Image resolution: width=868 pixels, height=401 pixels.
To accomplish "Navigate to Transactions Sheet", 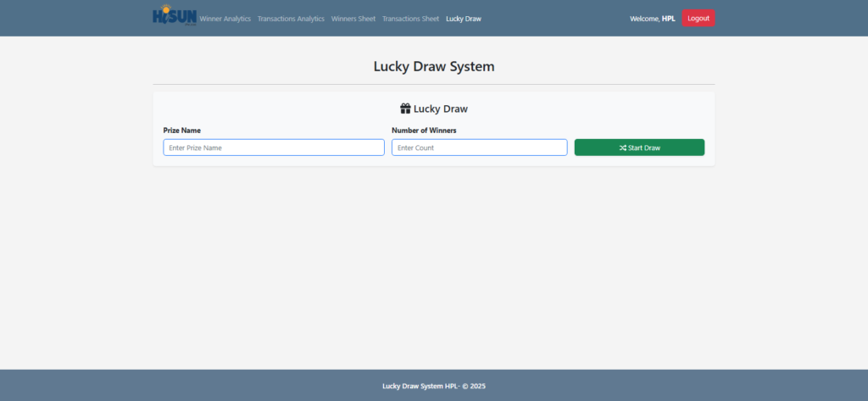I will [x=410, y=19].
